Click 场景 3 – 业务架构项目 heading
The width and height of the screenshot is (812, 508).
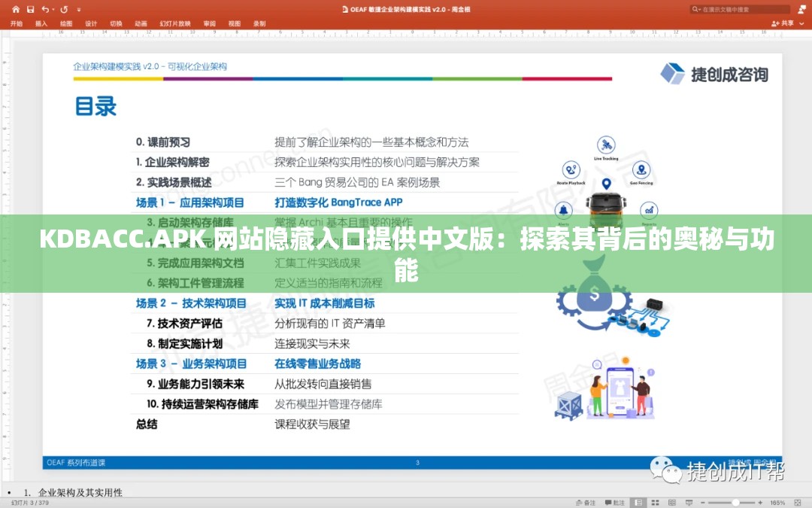pos(191,364)
